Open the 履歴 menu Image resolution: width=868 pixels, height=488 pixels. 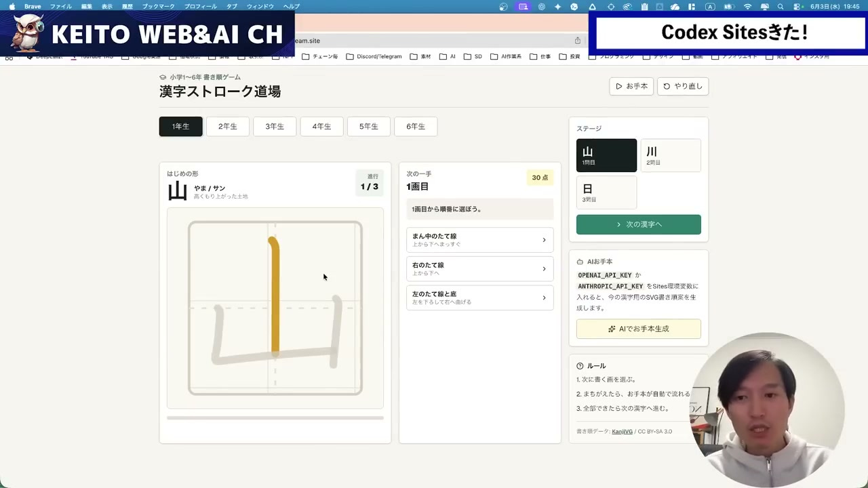coord(127,6)
